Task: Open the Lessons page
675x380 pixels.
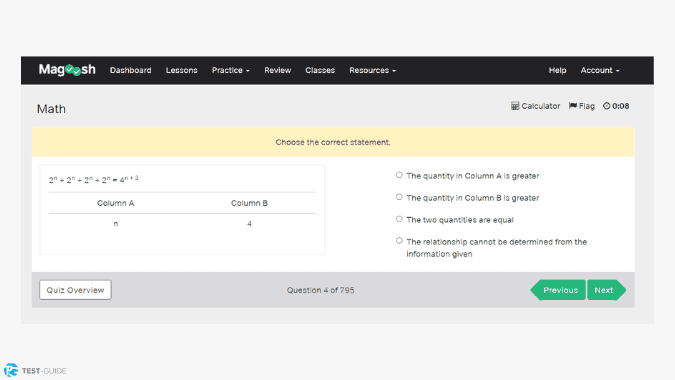Action: (x=181, y=70)
